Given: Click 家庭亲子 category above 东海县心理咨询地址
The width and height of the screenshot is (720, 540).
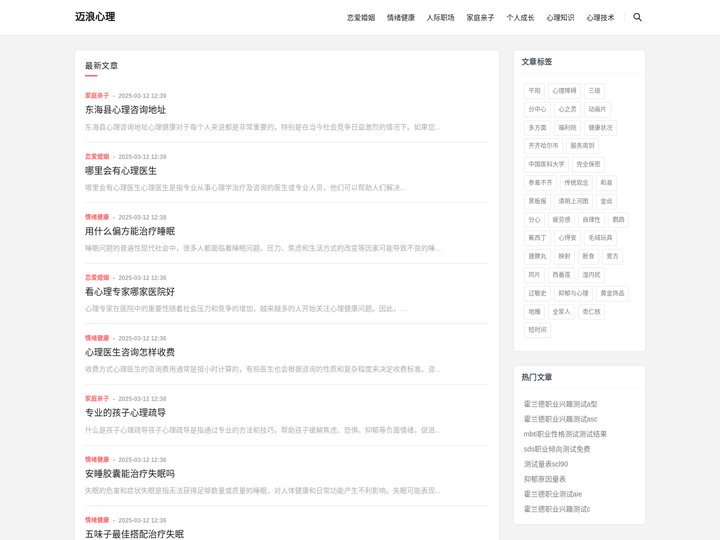Looking at the screenshot, I should point(97,96).
